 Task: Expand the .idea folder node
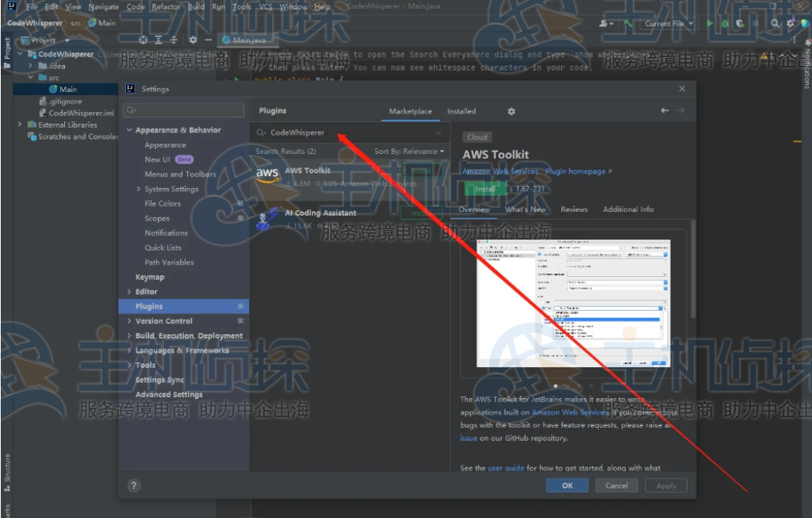pyautogui.click(x=30, y=66)
